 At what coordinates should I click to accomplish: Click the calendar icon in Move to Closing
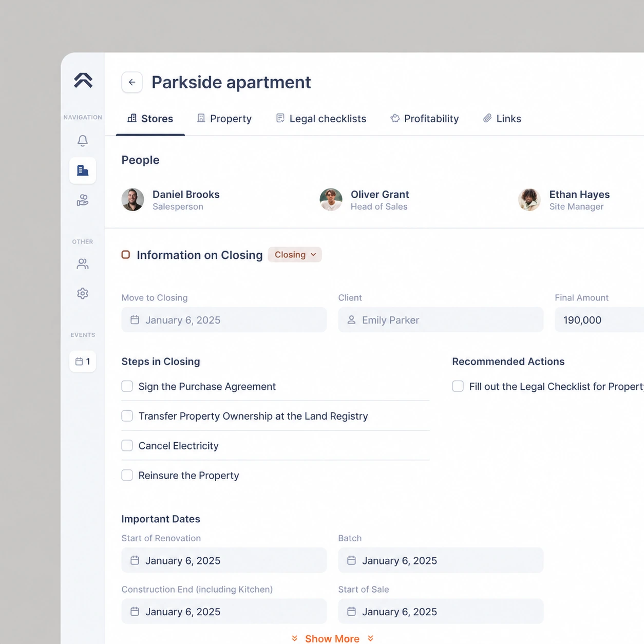point(135,320)
